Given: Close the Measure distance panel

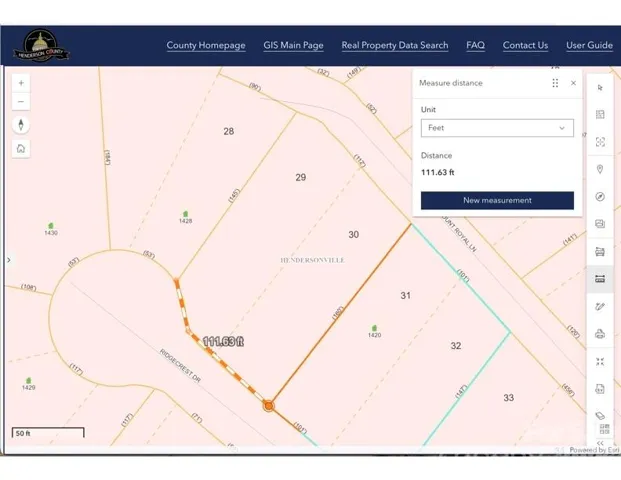Looking at the screenshot, I should point(573,83).
